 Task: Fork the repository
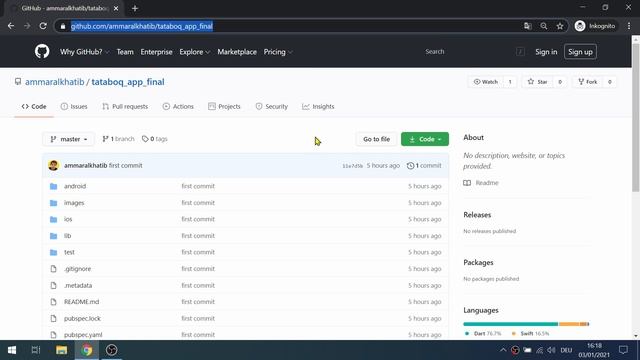click(x=588, y=82)
